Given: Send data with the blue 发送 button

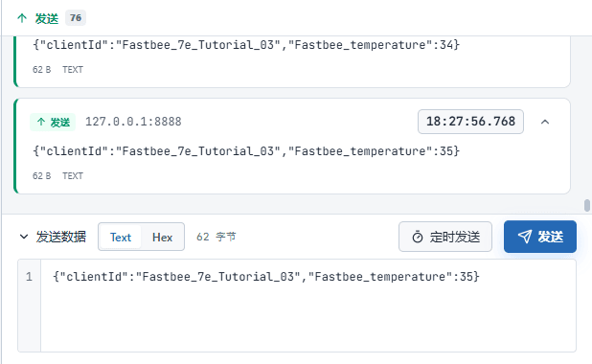Looking at the screenshot, I should 540,237.
